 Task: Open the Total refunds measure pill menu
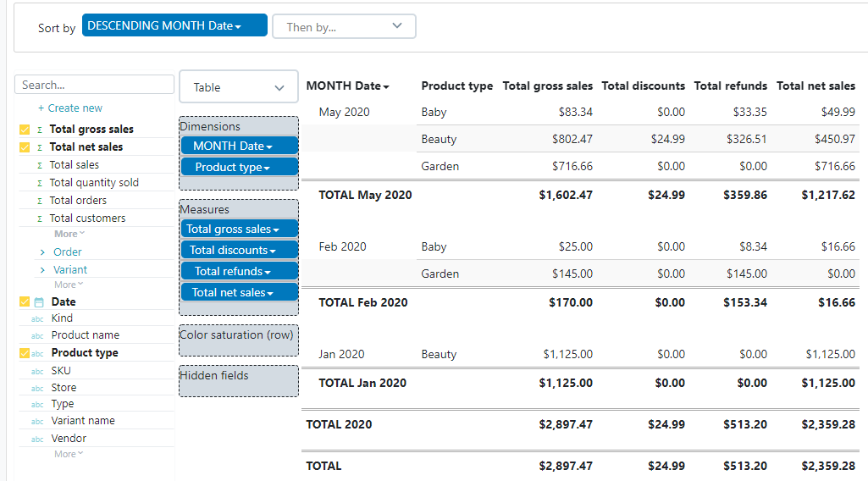(239, 271)
